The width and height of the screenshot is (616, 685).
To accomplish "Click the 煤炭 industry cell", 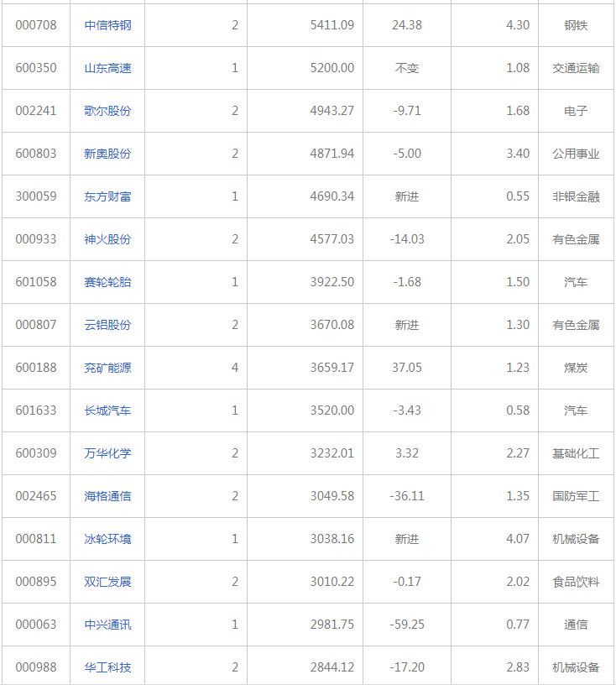I will [x=576, y=368].
